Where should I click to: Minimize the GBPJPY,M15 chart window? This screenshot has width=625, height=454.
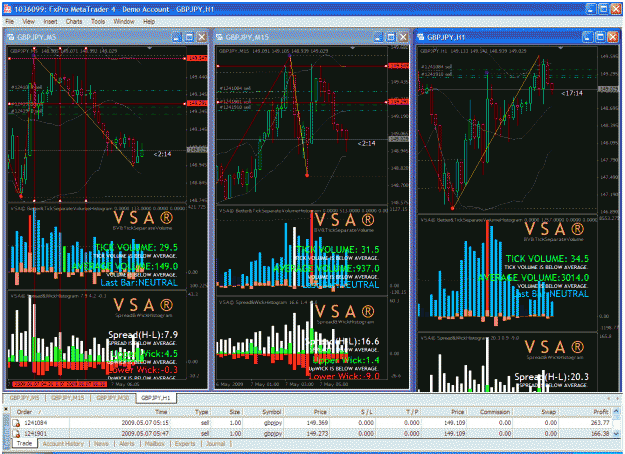pyautogui.click(x=378, y=37)
